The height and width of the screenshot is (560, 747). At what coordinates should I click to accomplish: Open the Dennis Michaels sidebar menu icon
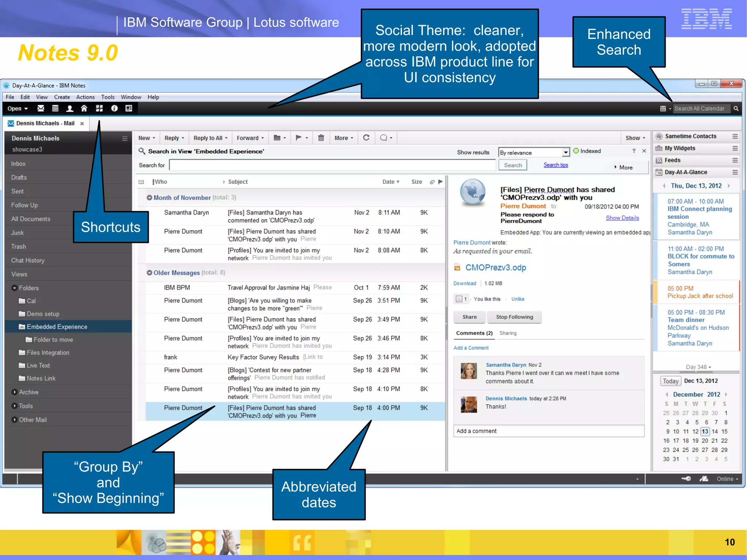point(125,138)
